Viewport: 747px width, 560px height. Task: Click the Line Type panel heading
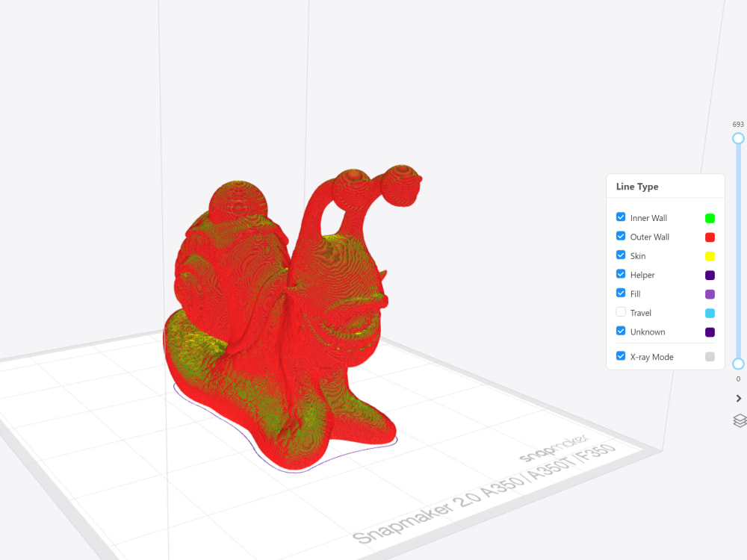(637, 187)
